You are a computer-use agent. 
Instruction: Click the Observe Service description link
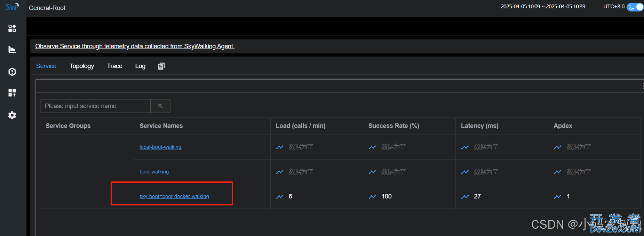point(135,46)
